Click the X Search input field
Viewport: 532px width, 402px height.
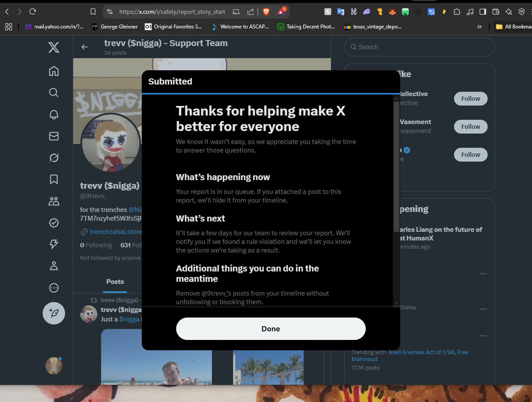[x=419, y=47]
